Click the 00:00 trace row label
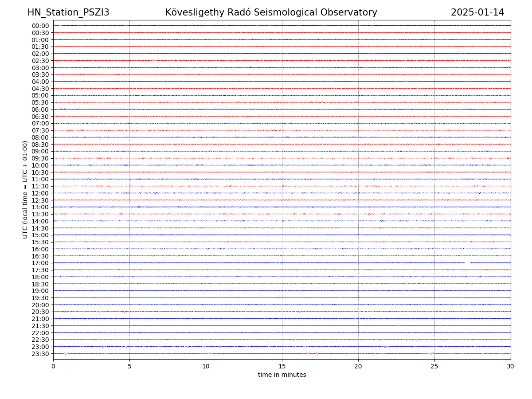Screen dimensions: 532x399 click(40, 26)
